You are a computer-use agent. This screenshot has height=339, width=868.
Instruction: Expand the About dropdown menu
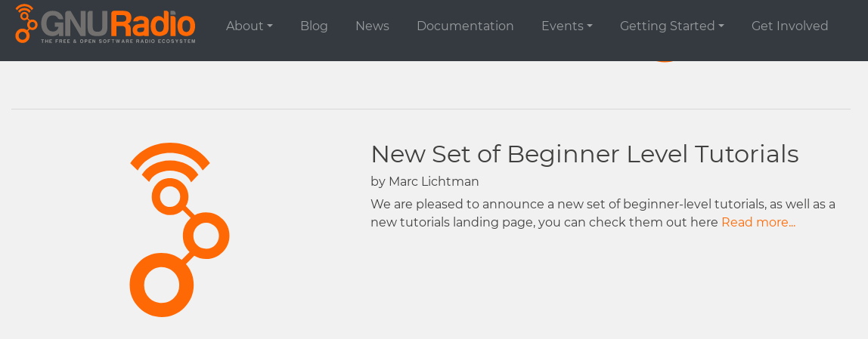(x=249, y=26)
